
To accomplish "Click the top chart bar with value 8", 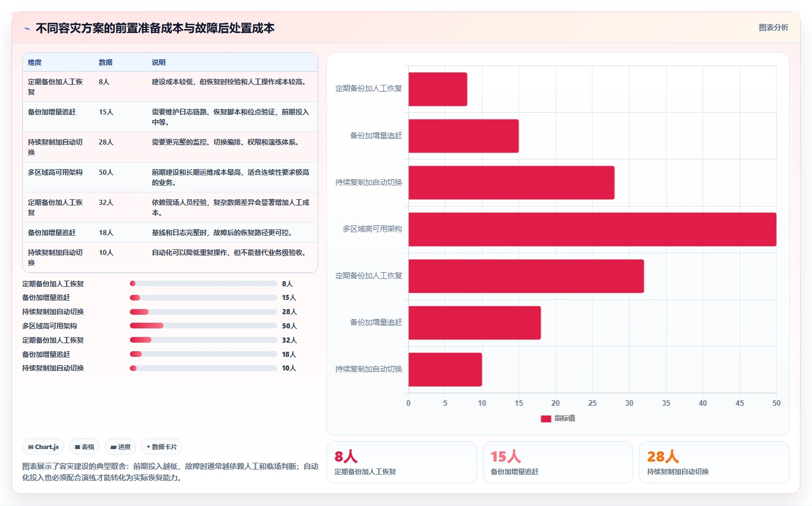I will coord(438,89).
